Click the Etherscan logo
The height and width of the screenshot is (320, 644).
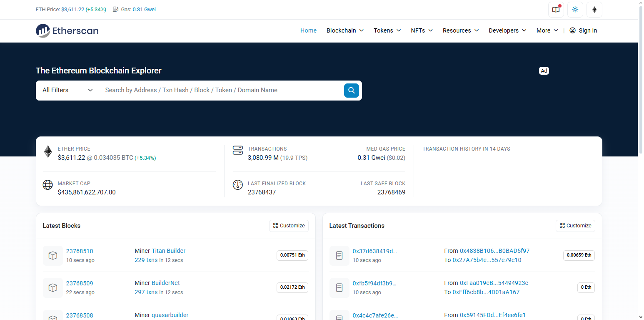click(67, 30)
